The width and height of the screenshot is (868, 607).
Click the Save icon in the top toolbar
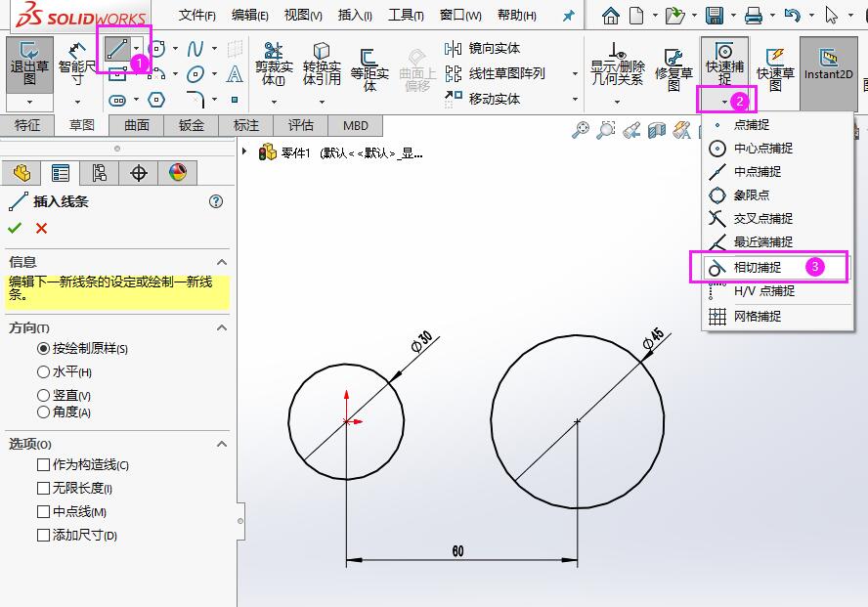click(x=714, y=15)
